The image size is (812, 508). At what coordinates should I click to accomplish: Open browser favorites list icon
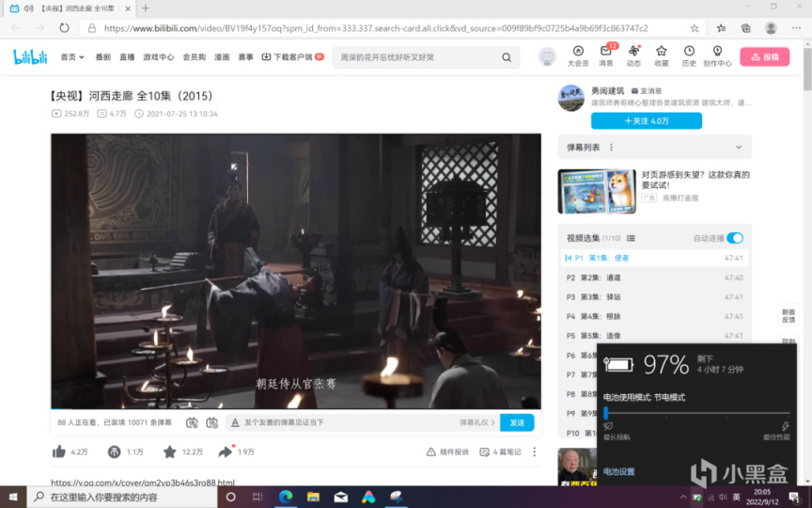(x=721, y=28)
